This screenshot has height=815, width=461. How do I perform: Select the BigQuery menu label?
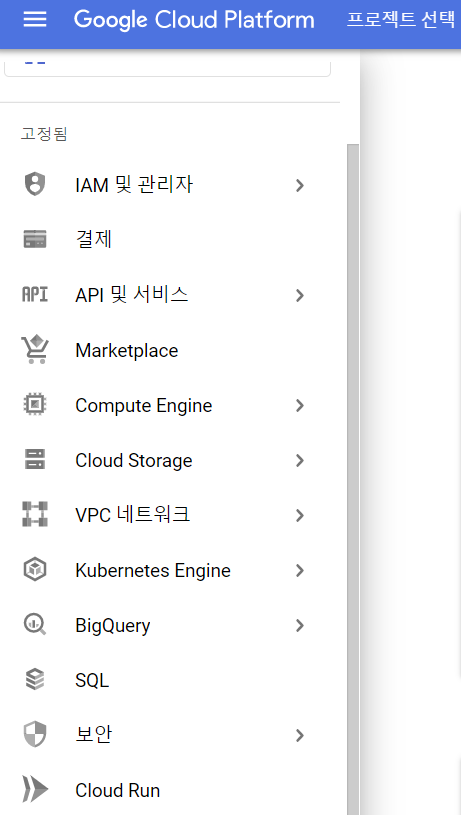click(113, 626)
